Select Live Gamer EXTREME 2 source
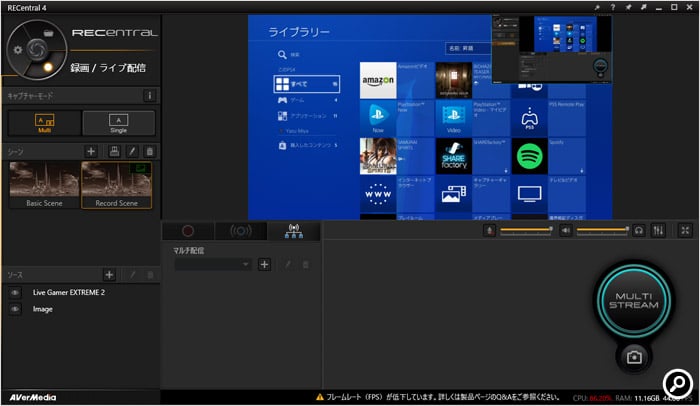Screen dimensions: 700x406 69,293
